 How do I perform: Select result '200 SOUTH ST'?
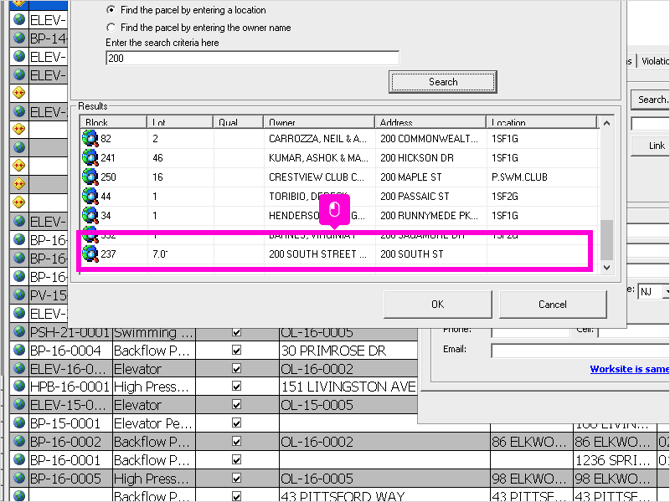[412, 254]
